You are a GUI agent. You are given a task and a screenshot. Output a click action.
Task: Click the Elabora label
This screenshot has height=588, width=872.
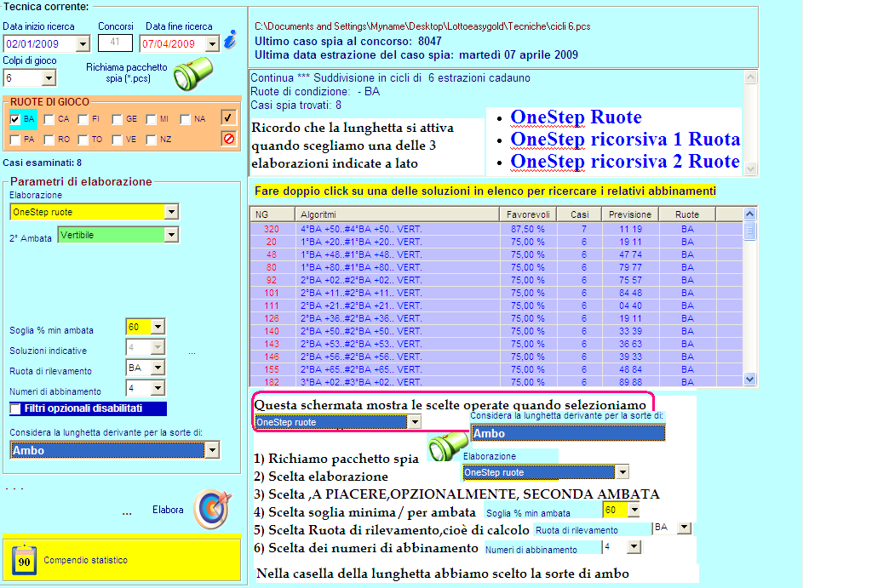pos(168,510)
